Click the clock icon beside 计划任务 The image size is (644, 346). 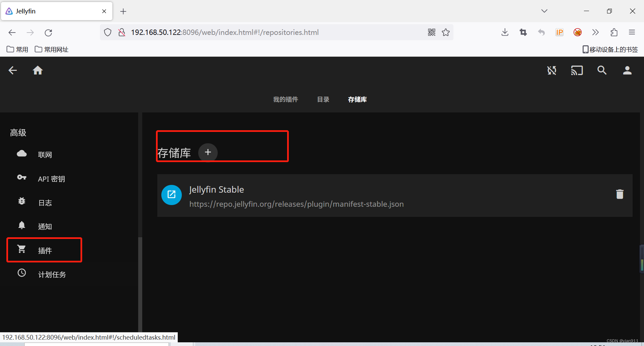coord(22,273)
